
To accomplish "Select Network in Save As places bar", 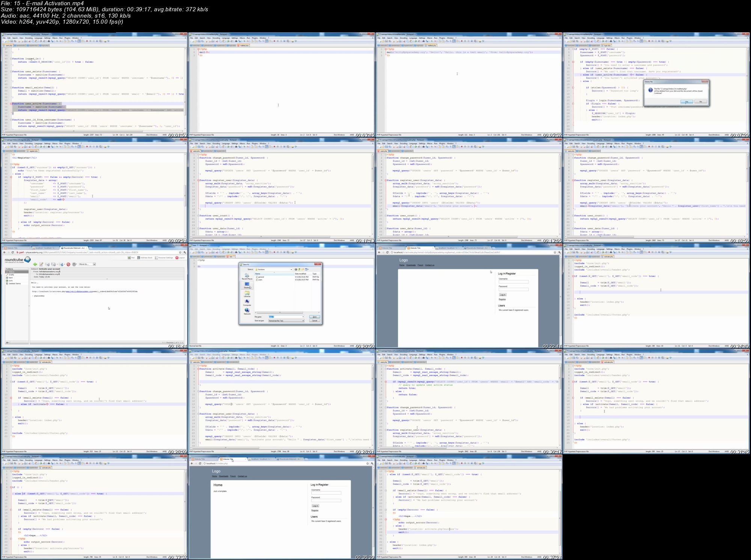I will click(247, 311).
